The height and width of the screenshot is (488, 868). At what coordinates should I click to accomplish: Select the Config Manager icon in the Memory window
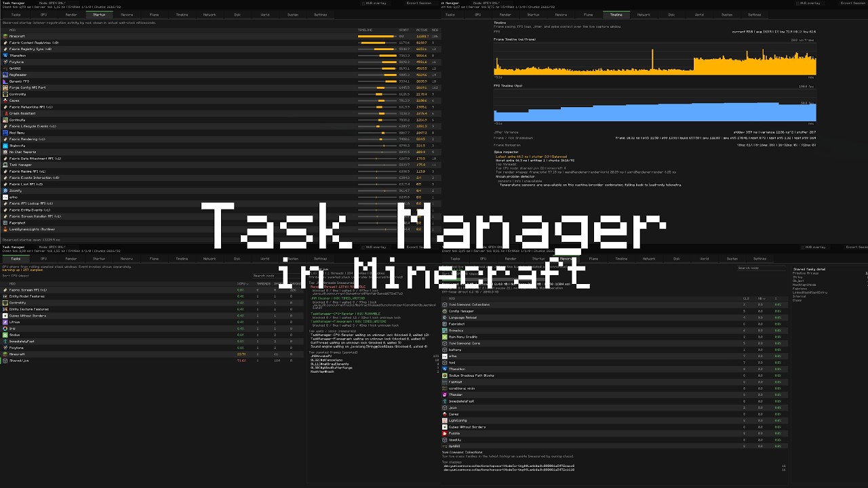coord(445,311)
